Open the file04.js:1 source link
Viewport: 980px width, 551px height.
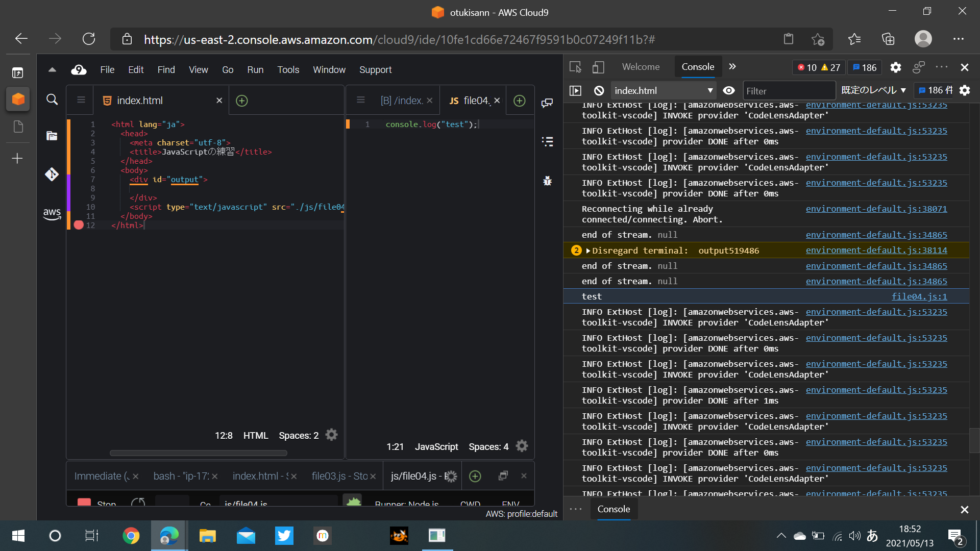tap(919, 296)
